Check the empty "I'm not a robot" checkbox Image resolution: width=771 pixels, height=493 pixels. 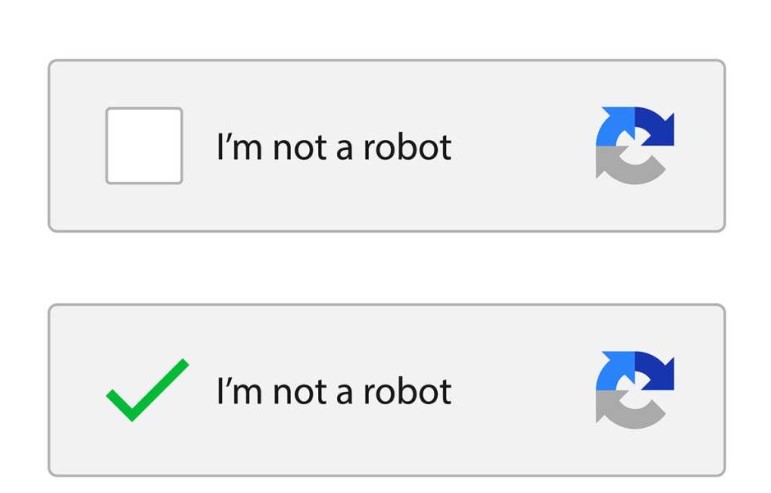pos(144,146)
